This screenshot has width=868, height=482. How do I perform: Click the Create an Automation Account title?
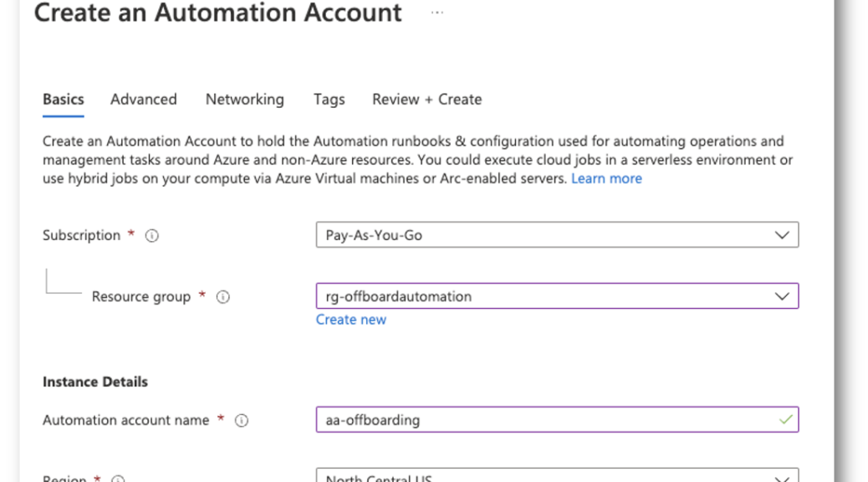coord(218,13)
